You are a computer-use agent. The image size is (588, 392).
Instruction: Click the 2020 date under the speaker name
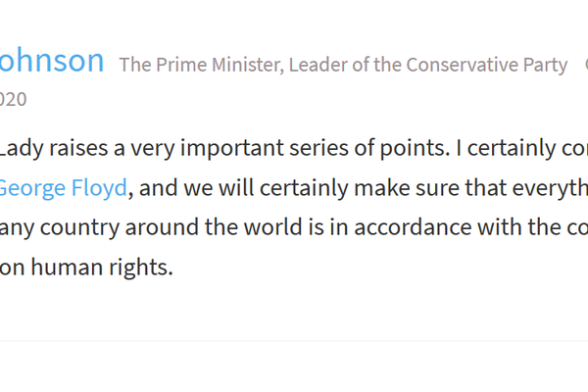[x=13, y=99]
